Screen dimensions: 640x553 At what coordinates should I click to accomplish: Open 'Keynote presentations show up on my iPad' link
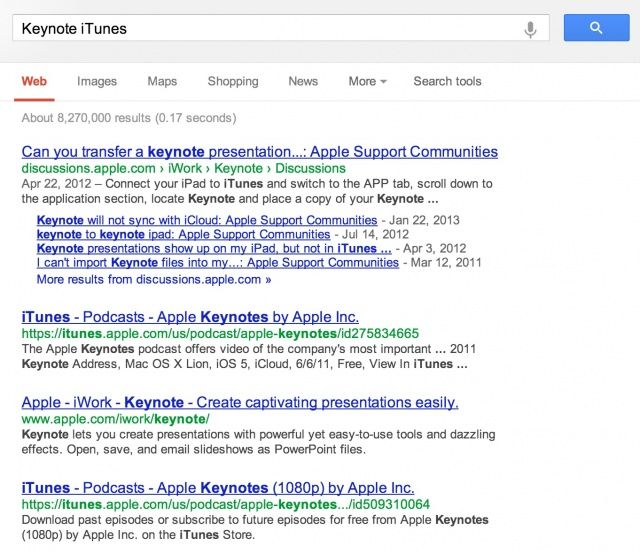pos(214,248)
